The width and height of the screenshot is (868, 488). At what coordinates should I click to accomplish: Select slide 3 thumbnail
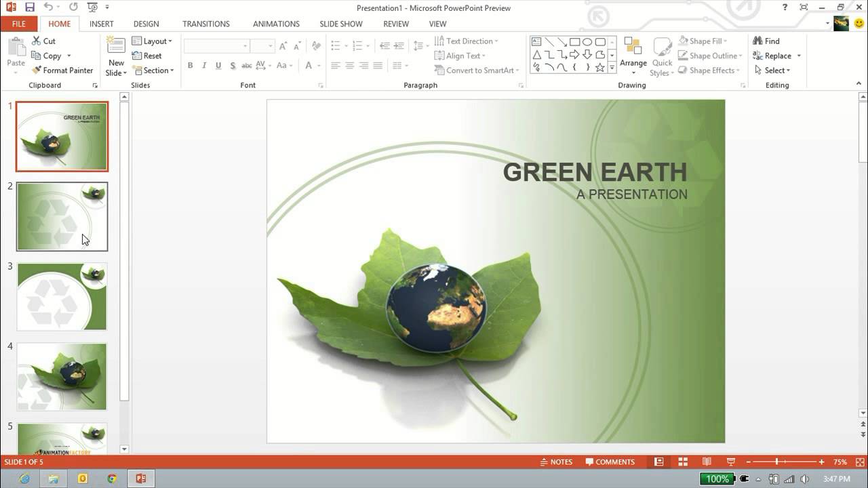tap(62, 297)
